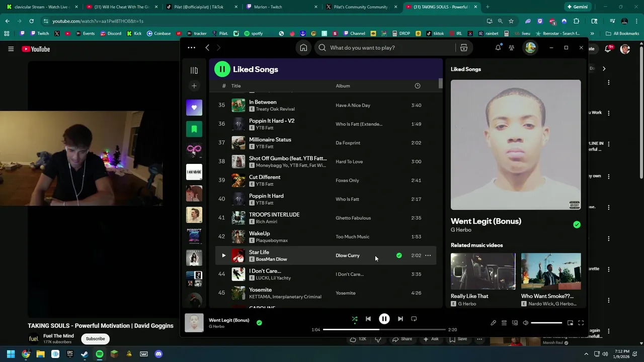The height and width of the screenshot is (362, 644).
Task: Open Liked Songs heart playlist in sidebar
Action: pos(194,108)
